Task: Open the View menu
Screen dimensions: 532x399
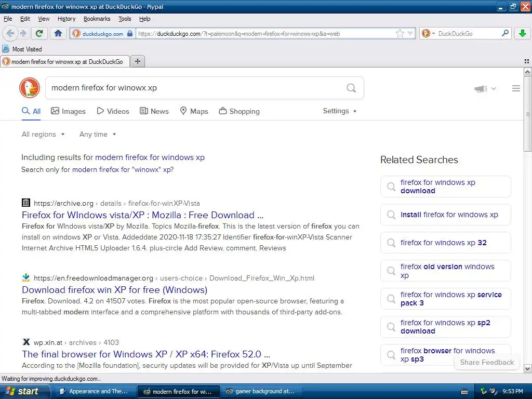Action: click(x=44, y=19)
